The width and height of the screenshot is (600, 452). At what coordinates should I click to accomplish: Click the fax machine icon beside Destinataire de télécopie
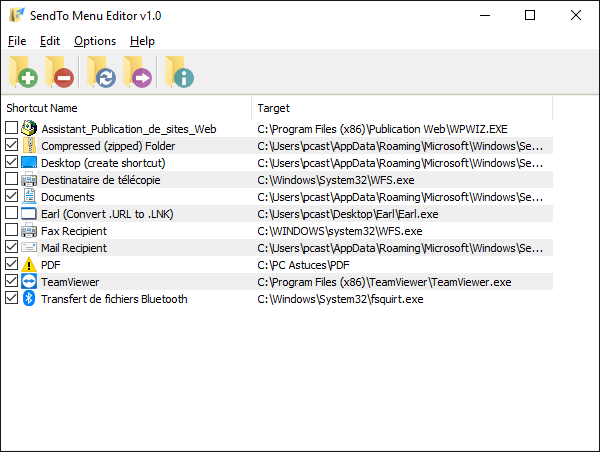pyautogui.click(x=29, y=179)
